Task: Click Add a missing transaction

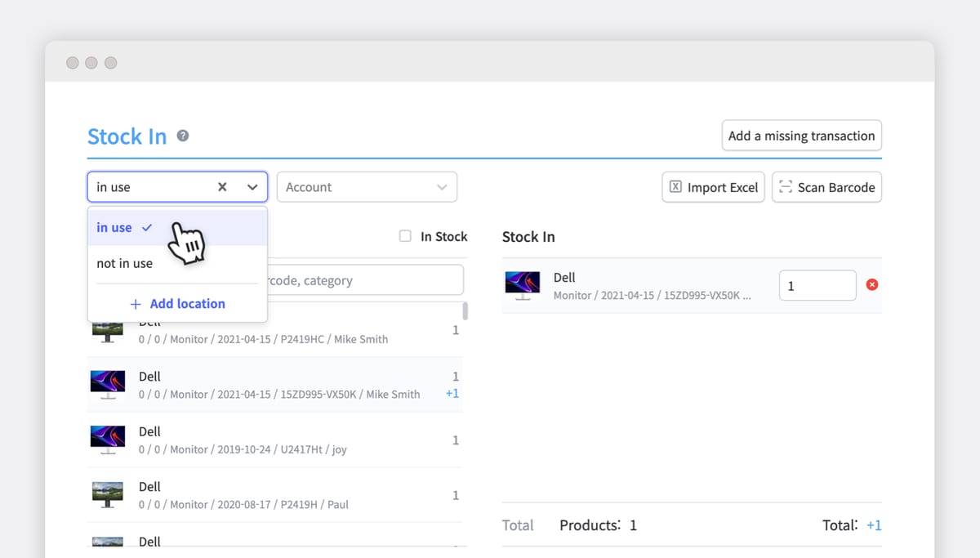Action: click(x=801, y=136)
